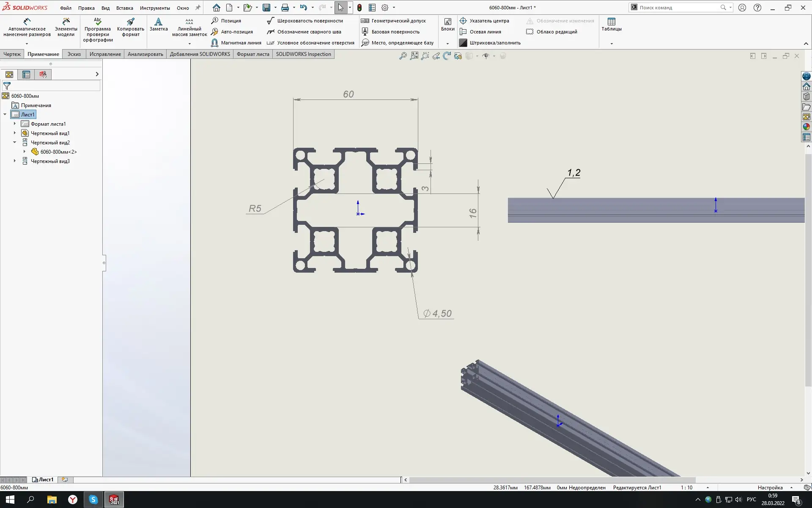Open the ConfigurationManager panel tab icon
Screen dimensions: 812x508
tap(43, 75)
